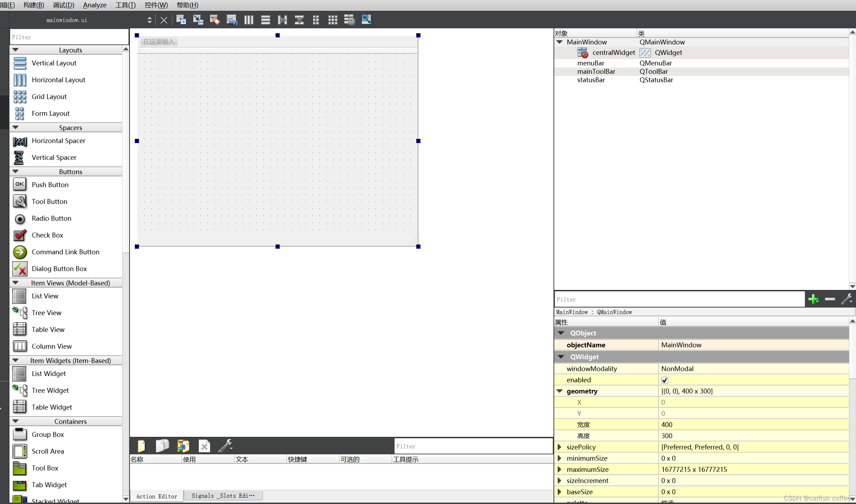Select Radio Button widget in widget box
This screenshot has width=856, height=504.
[x=51, y=219]
